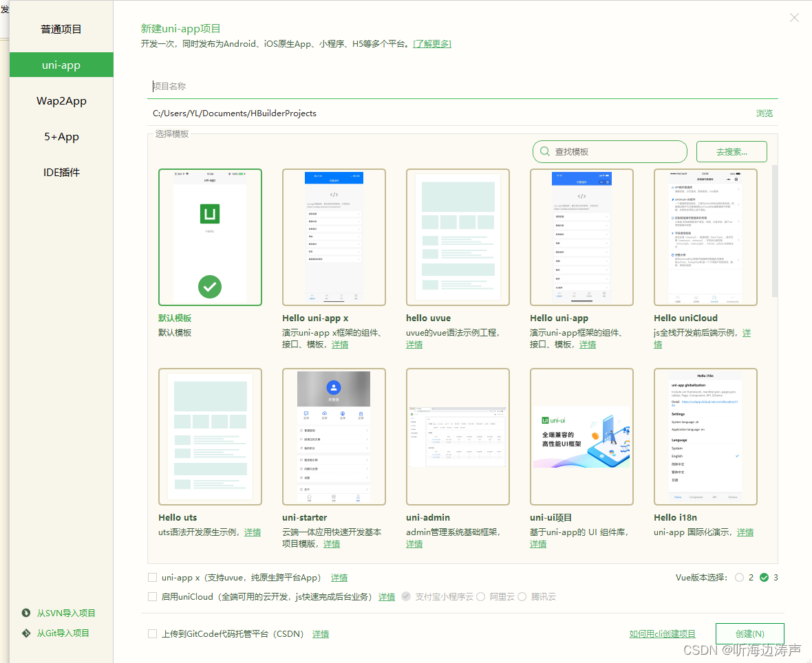Select the Hello i18n template thumbnail
This screenshot has width=812, height=663.
[705, 436]
